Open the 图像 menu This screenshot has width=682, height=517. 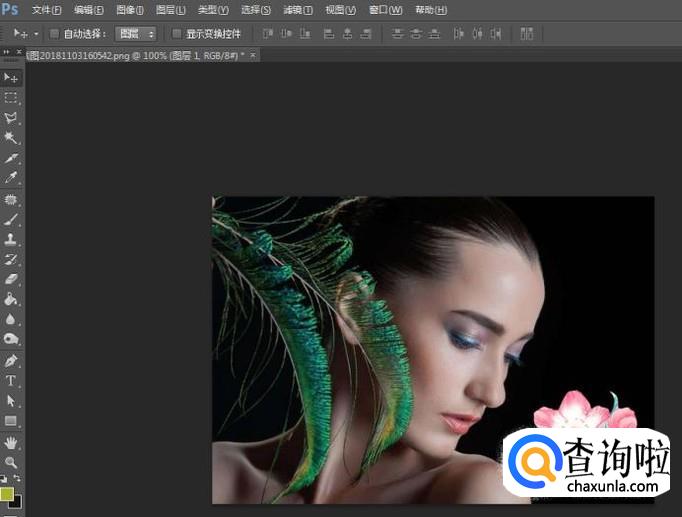click(130, 10)
